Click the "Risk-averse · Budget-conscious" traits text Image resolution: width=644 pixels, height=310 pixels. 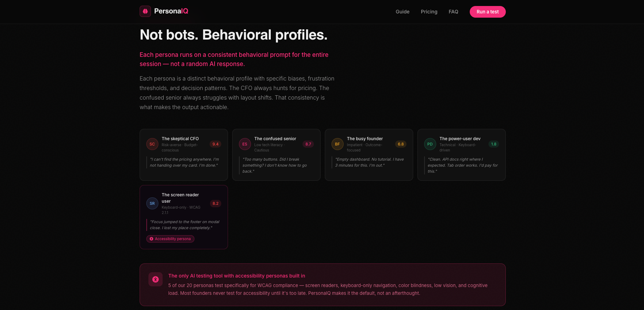[x=180, y=148]
